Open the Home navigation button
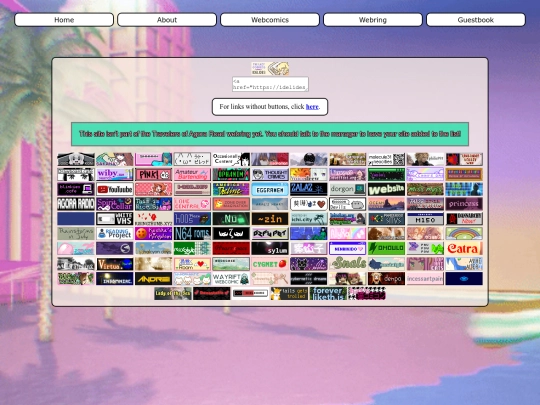Image resolution: width=540 pixels, height=405 pixels. coord(64,20)
